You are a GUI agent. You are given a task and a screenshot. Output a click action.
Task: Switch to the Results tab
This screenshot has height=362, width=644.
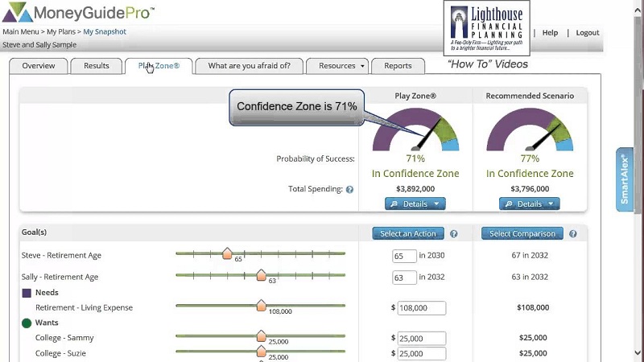coord(97,66)
